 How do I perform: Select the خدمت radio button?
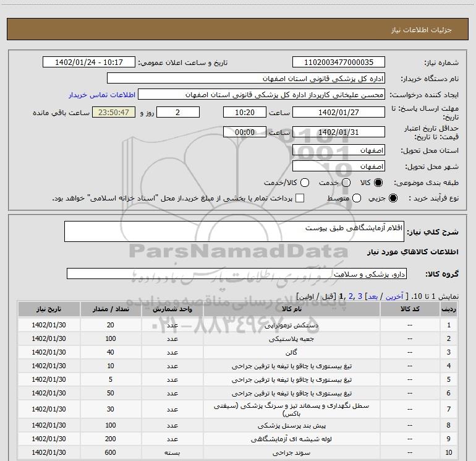pyautogui.click(x=346, y=183)
